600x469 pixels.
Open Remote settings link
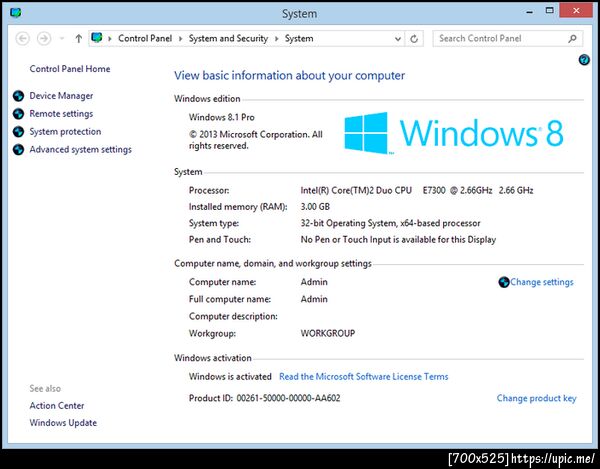pos(61,114)
